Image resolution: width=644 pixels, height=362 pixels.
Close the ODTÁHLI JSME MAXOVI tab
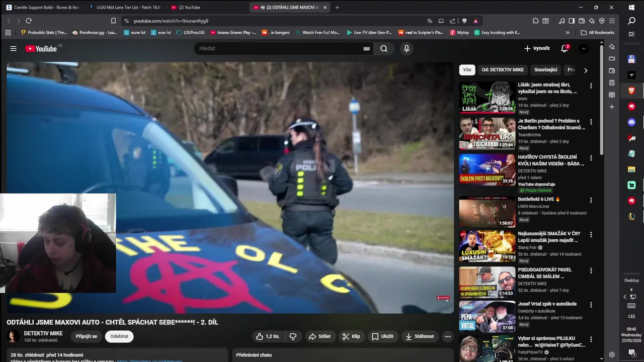325,8
